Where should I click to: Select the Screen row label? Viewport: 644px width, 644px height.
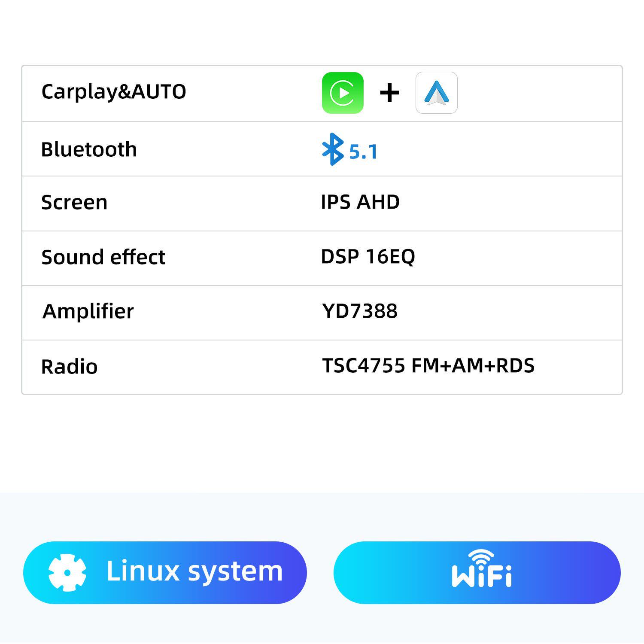point(74,202)
